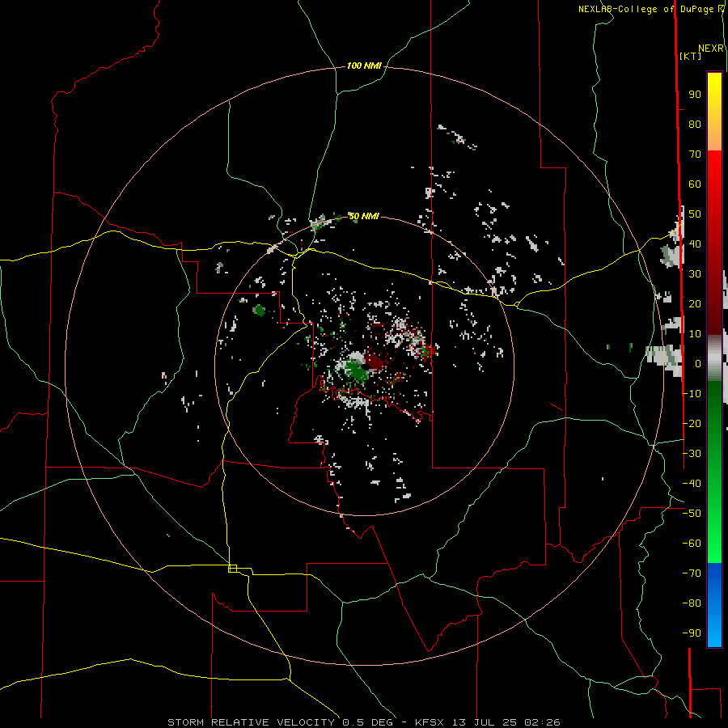This screenshot has height=728, width=728.
Task: Click the [KT] units label
Action: (x=691, y=56)
